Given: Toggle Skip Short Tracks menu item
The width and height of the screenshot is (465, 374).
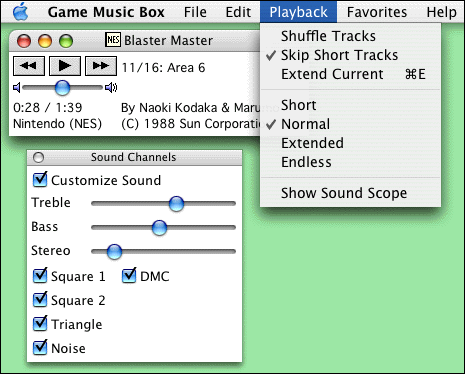Looking at the screenshot, I should point(350,55).
